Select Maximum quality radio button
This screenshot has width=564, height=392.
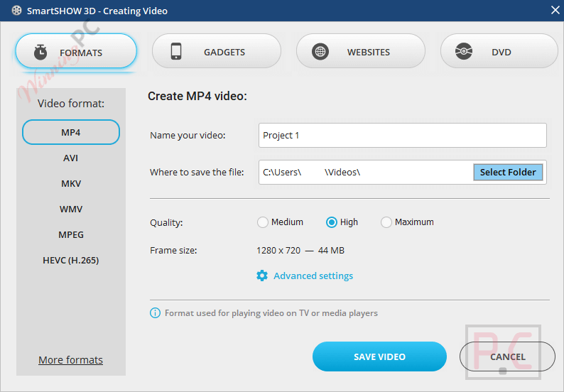click(x=386, y=222)
